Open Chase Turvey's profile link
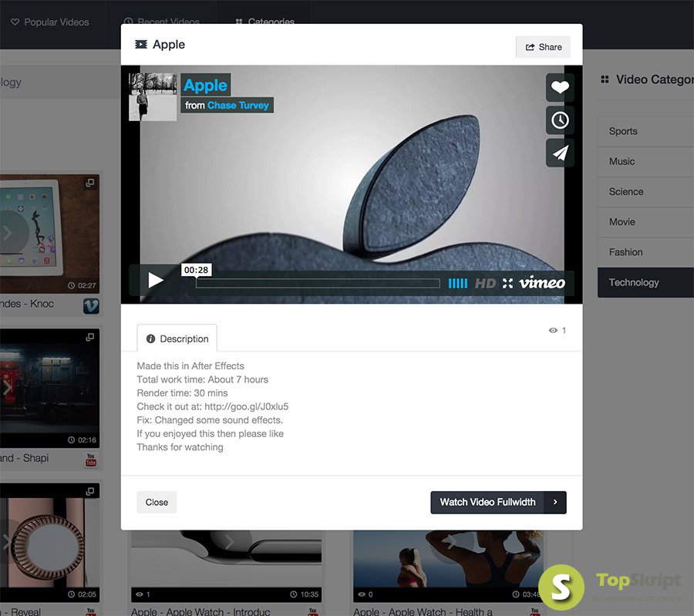Image resolution: width=694 pixels, height=616 pixels. click(238, 106)
